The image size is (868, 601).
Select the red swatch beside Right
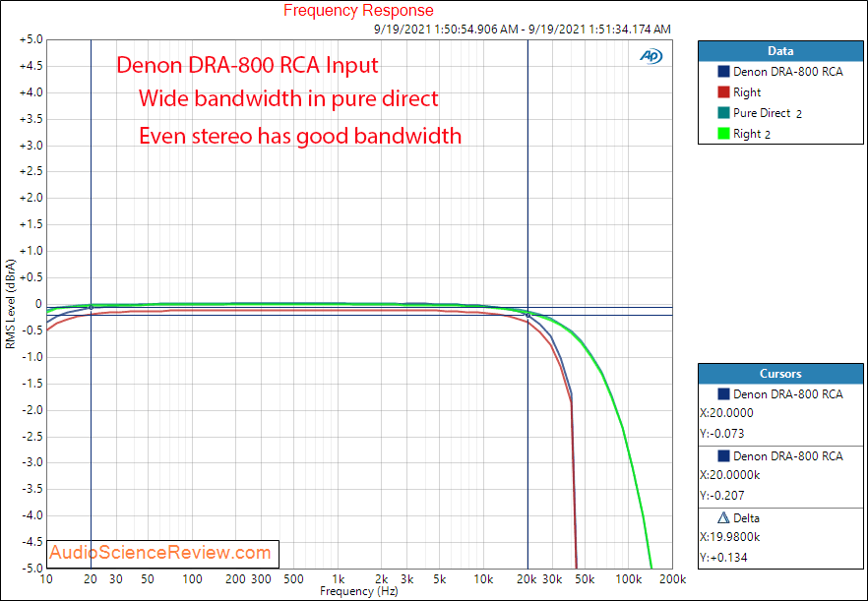pyautogui.click(x=723, y=92)
